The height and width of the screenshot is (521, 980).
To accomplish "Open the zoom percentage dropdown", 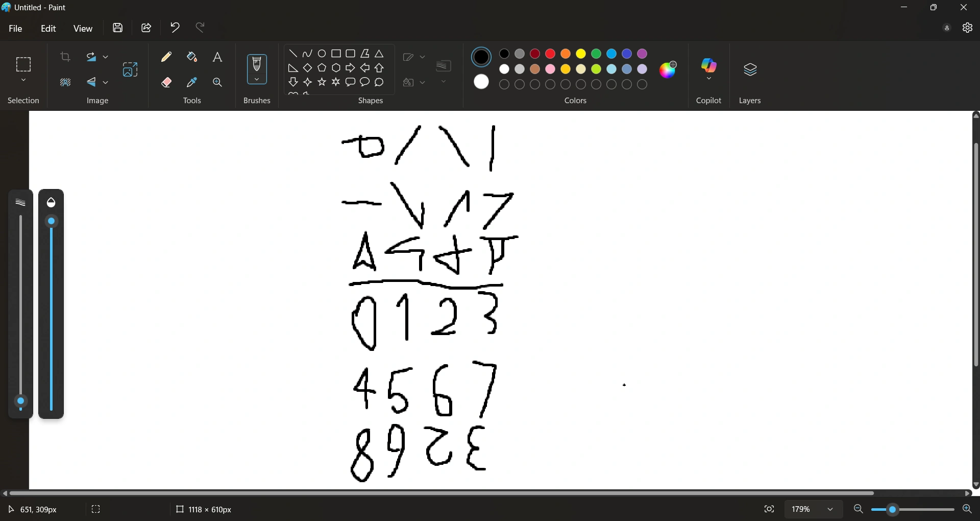I will (828, 509).
